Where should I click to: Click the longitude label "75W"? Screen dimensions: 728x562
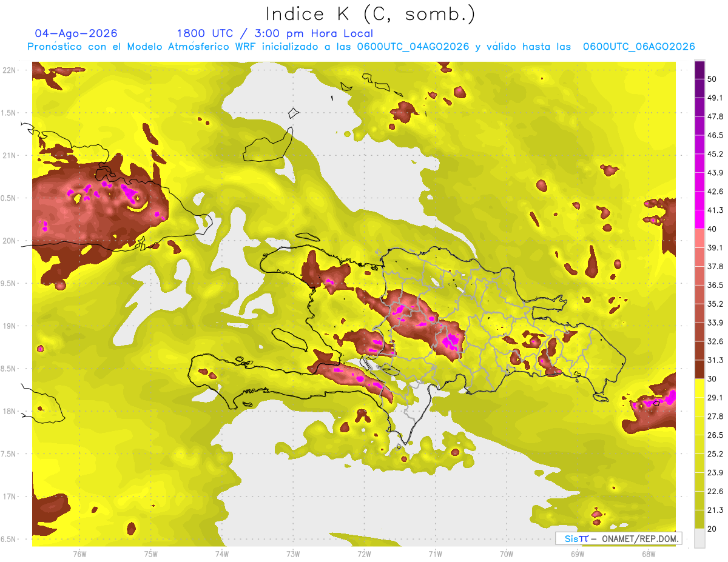[x=151, y=554]
